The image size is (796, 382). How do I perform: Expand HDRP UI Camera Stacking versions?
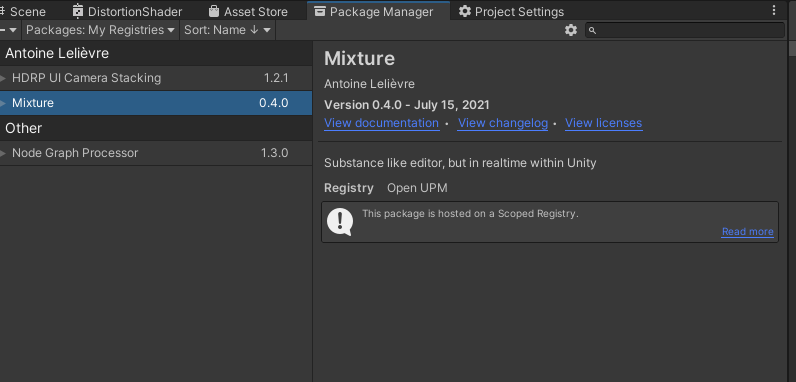(x=3, y=78)
